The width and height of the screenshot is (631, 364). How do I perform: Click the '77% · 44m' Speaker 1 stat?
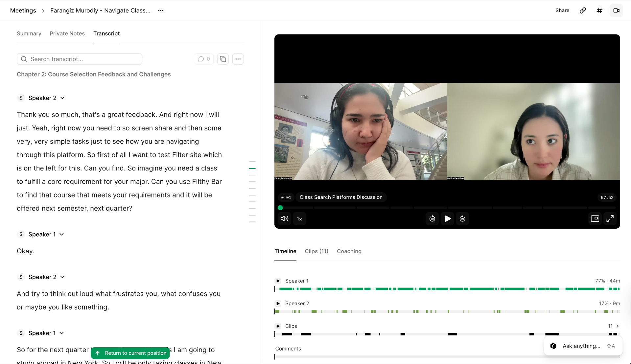607,281
